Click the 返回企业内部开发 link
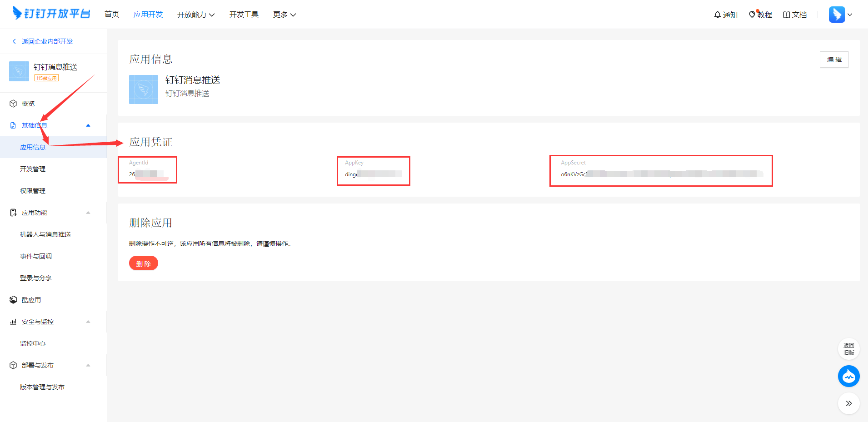Image resolution: width=868 pixels, height=422 pixels. (47, 41)
